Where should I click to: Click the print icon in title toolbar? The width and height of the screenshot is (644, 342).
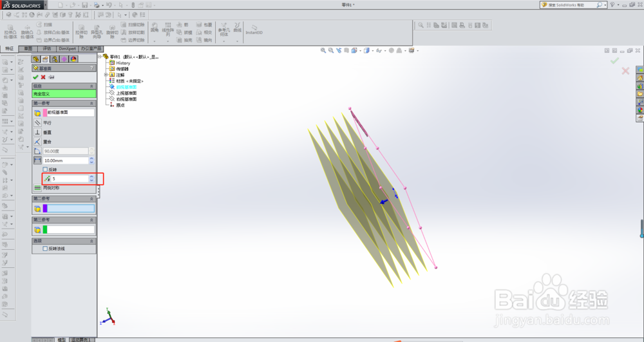point(97,5)
